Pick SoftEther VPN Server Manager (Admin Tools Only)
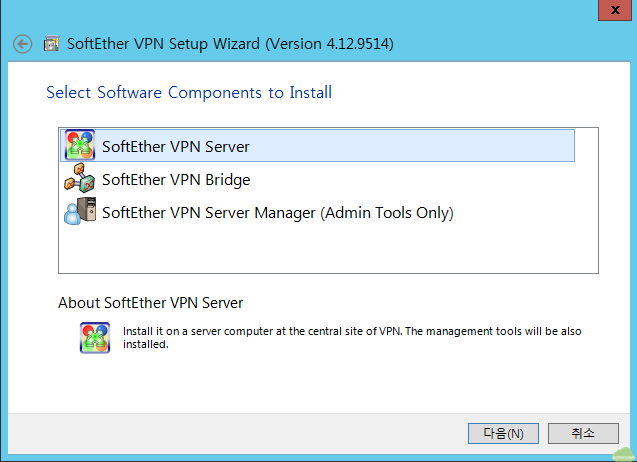Viewport: 637px width, 462px height. click(x=277, y=213)
